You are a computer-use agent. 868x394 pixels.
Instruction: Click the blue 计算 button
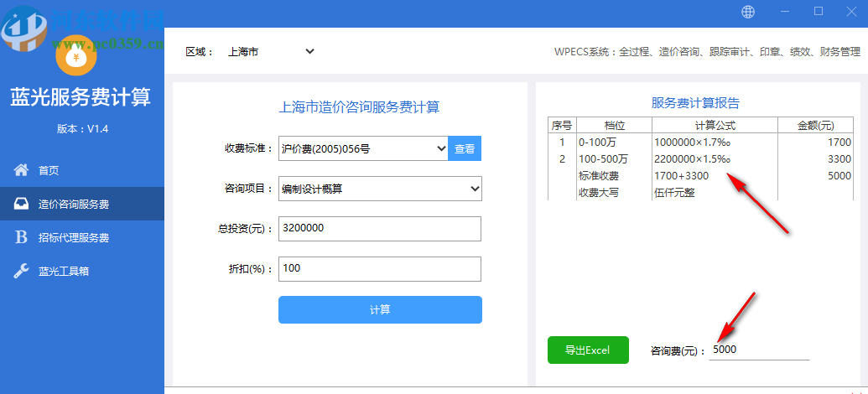380,309
